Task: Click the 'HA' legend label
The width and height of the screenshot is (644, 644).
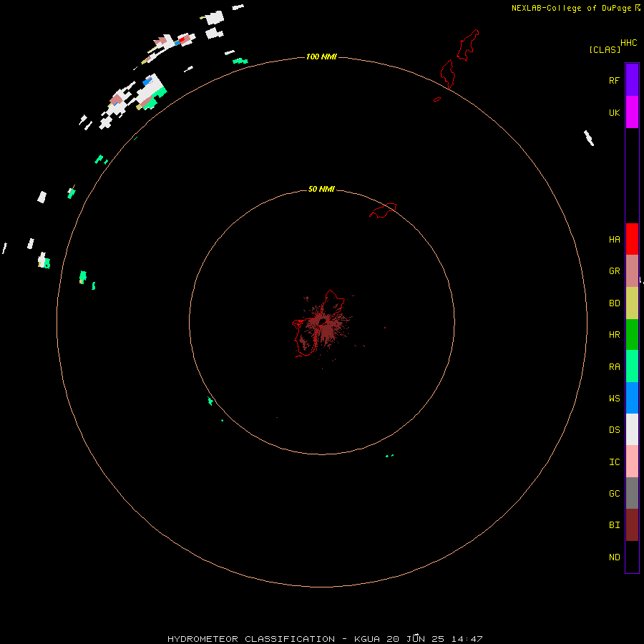Action: coord(615,240)
